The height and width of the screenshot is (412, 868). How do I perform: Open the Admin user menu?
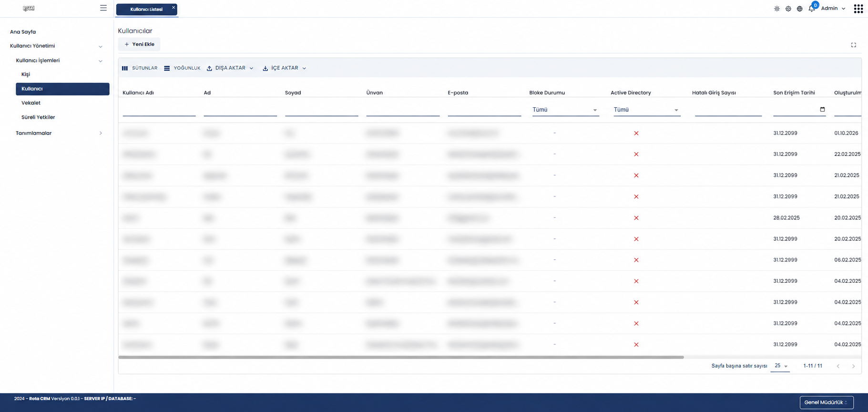click(x=833, y=9)
